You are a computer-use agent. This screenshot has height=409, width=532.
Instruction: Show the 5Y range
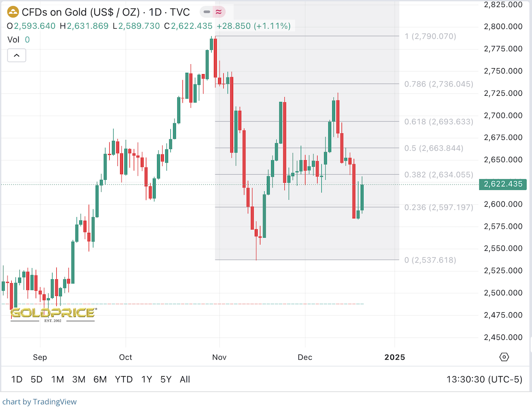tap(166, 379)
